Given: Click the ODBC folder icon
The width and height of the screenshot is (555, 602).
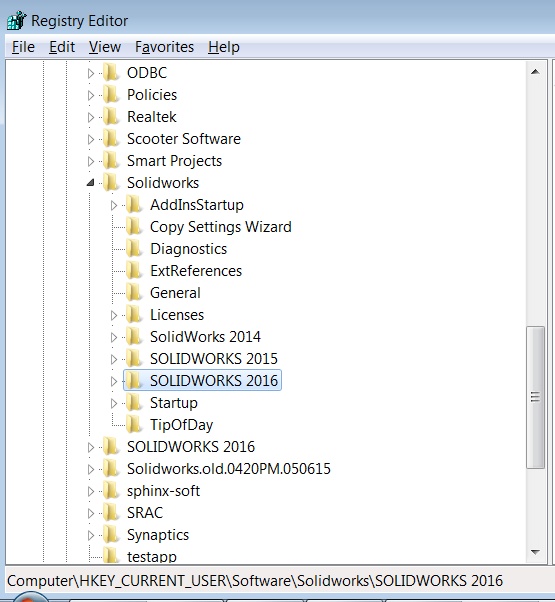Looking at the screenshot, I should click(x=111, y=73).
